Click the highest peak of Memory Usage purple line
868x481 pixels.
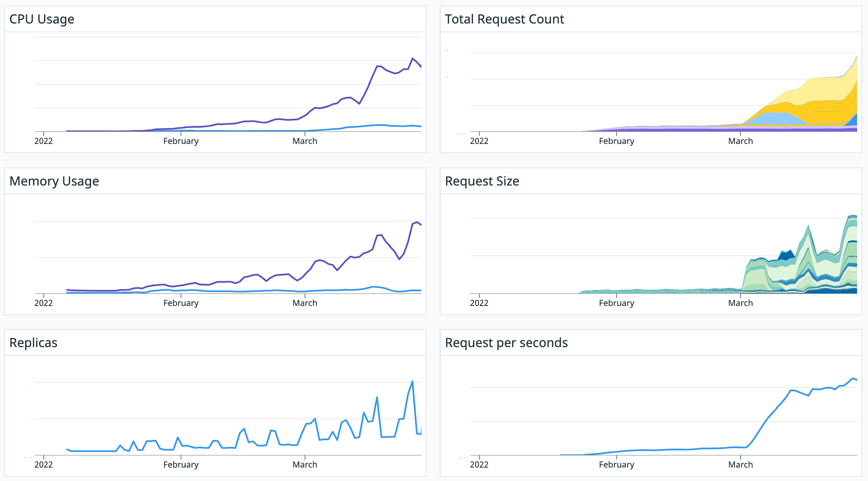[417, 222]
